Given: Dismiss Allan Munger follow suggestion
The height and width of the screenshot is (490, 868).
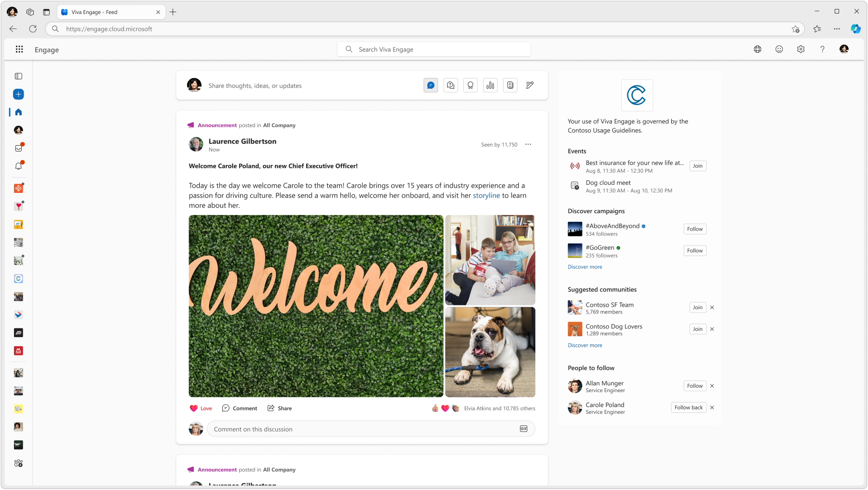Looking at the screenshot, I should point(712,386).
